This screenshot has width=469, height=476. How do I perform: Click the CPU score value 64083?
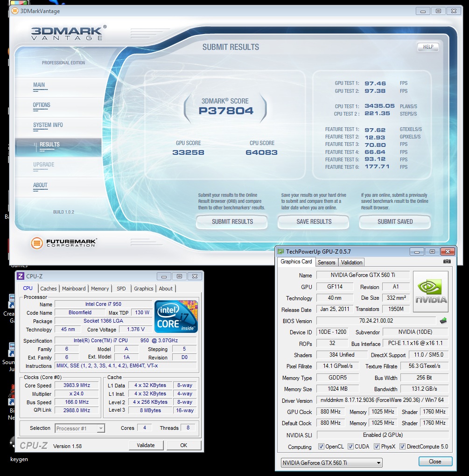pos(262,152)
